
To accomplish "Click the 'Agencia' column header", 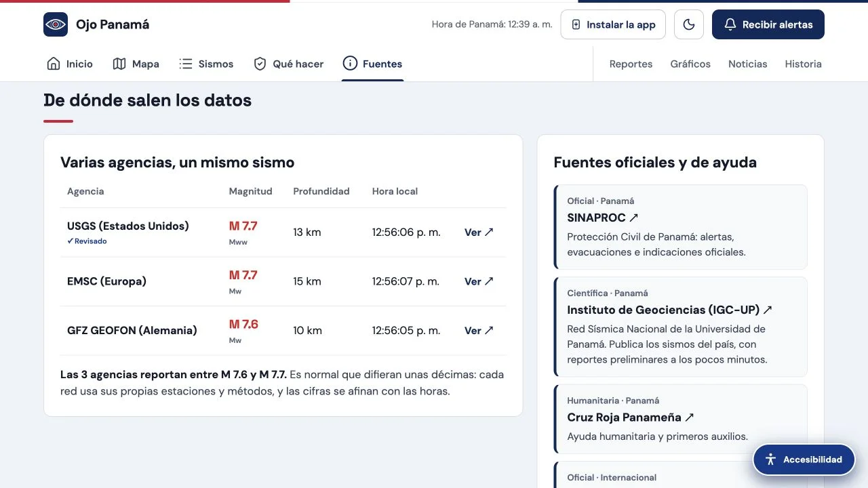I will 85,191.
